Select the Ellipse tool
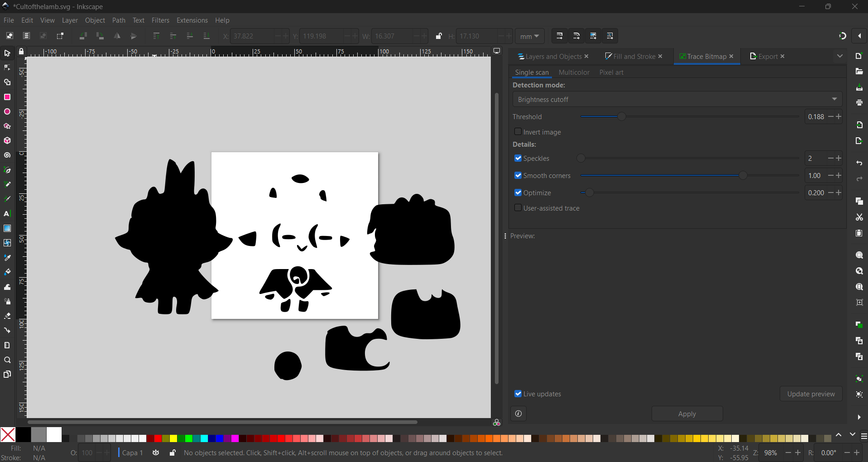 [7, 111]
